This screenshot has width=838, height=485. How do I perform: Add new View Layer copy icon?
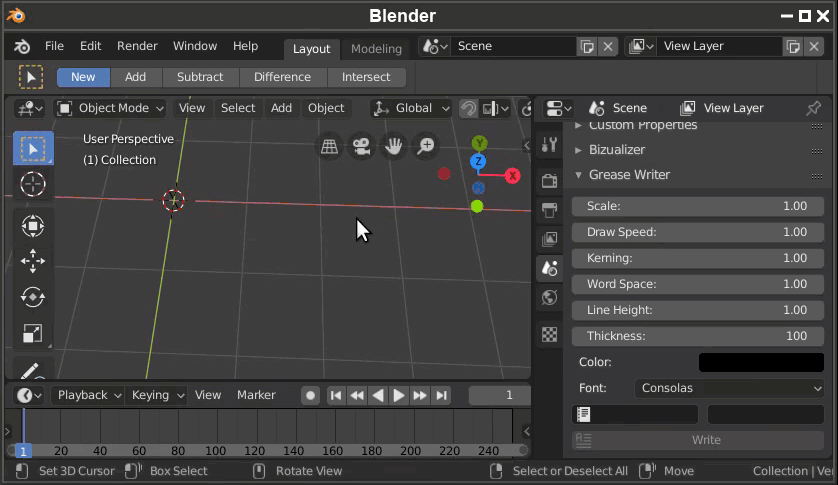(x=793, y=47)
